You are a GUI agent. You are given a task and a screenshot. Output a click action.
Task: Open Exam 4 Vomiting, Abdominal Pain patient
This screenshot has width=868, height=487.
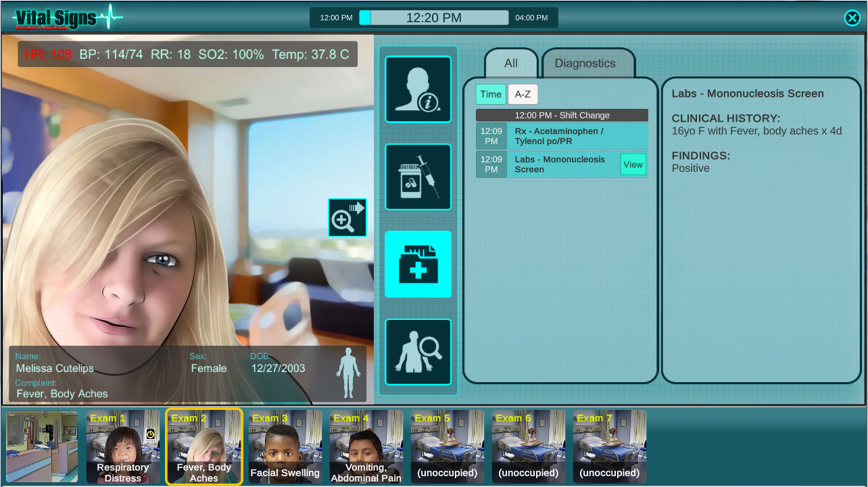click(x=366, y=446)
